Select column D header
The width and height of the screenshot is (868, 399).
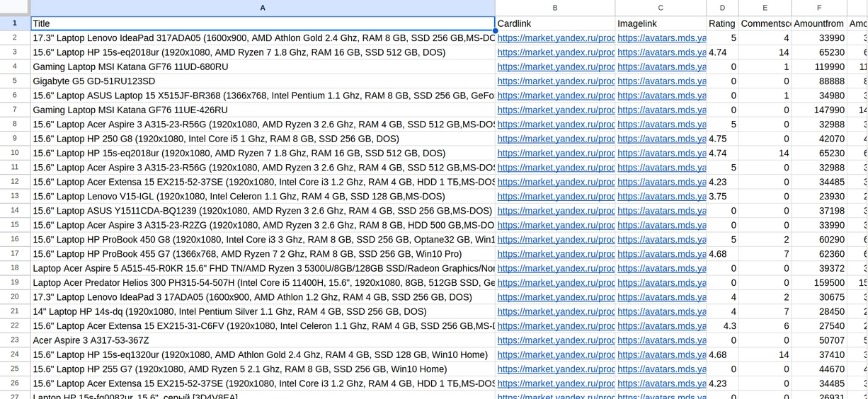pyautogui.click(x=722, y=8)
